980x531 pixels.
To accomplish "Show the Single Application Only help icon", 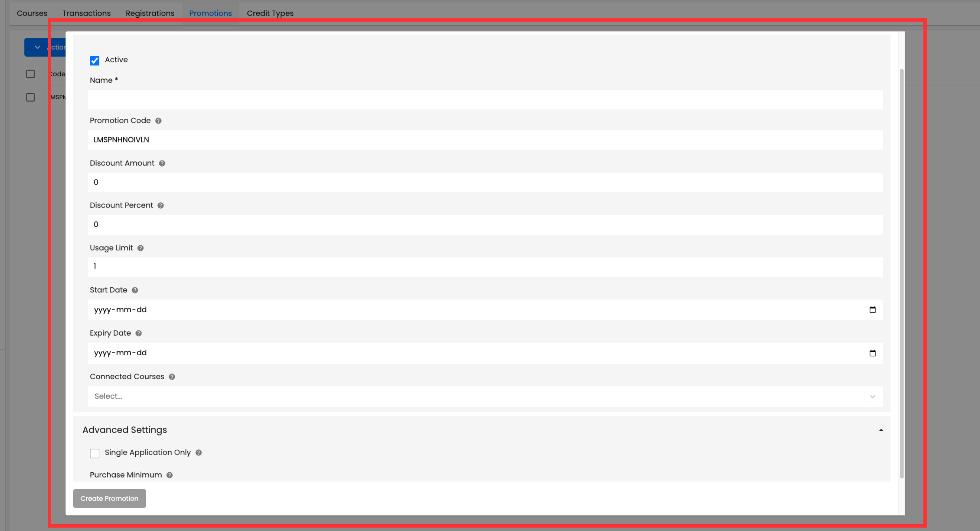I will point(199,453).
